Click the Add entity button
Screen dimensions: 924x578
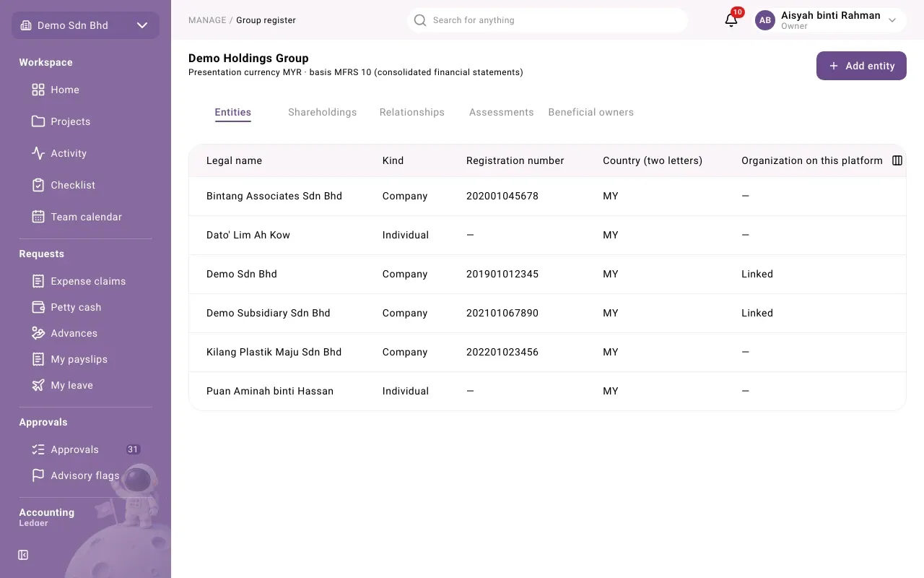(861, 66)
